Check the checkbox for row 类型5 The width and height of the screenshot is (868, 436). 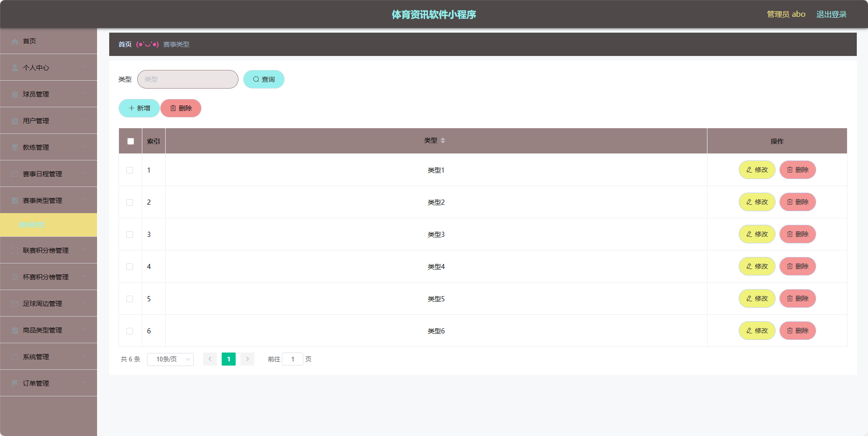point(130,299)
